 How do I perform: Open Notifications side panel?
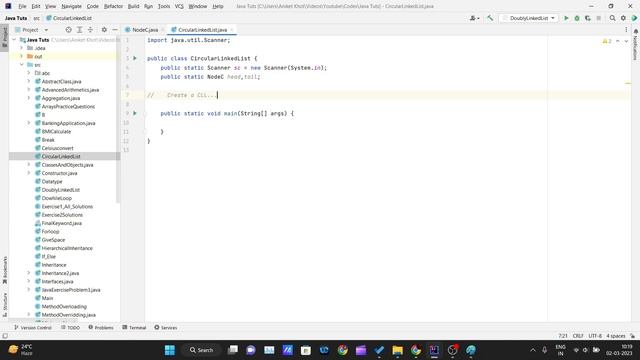click(636, 44)
